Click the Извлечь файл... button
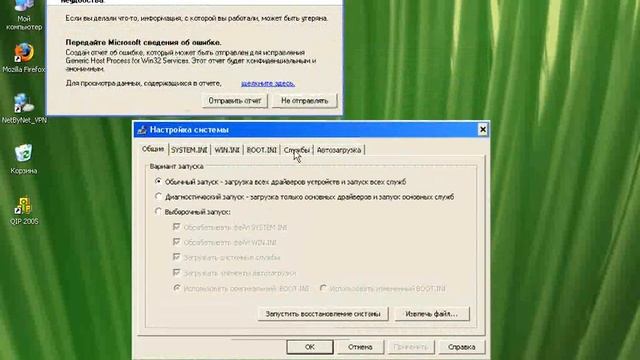Screen dimensions: 640x360 click(432, 314)
